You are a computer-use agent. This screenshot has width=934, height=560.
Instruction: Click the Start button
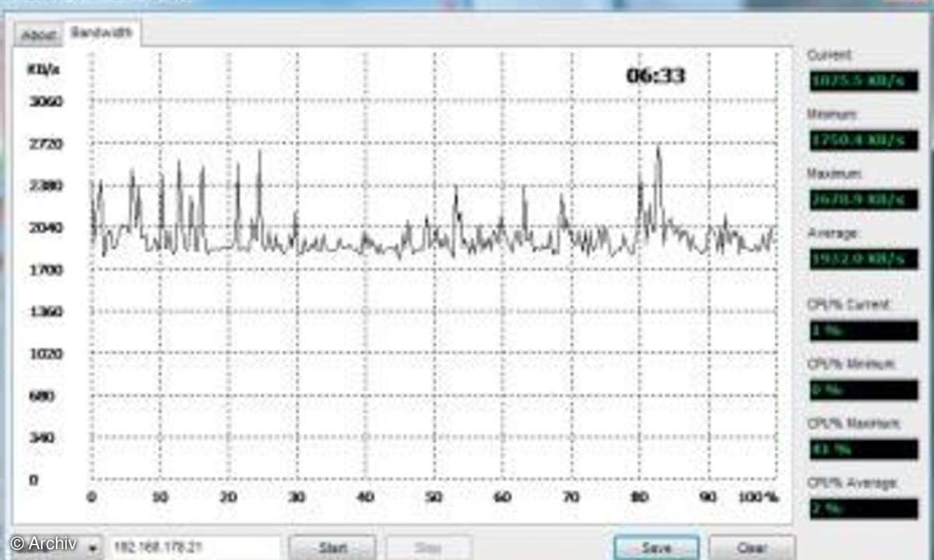pyautogui.click(x=332, y=547)
